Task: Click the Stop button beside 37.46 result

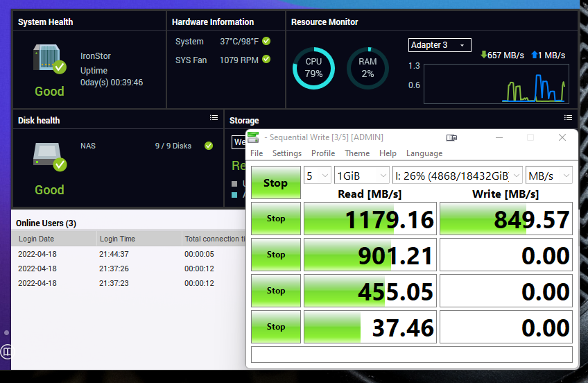Action: (x=276, y=327)
